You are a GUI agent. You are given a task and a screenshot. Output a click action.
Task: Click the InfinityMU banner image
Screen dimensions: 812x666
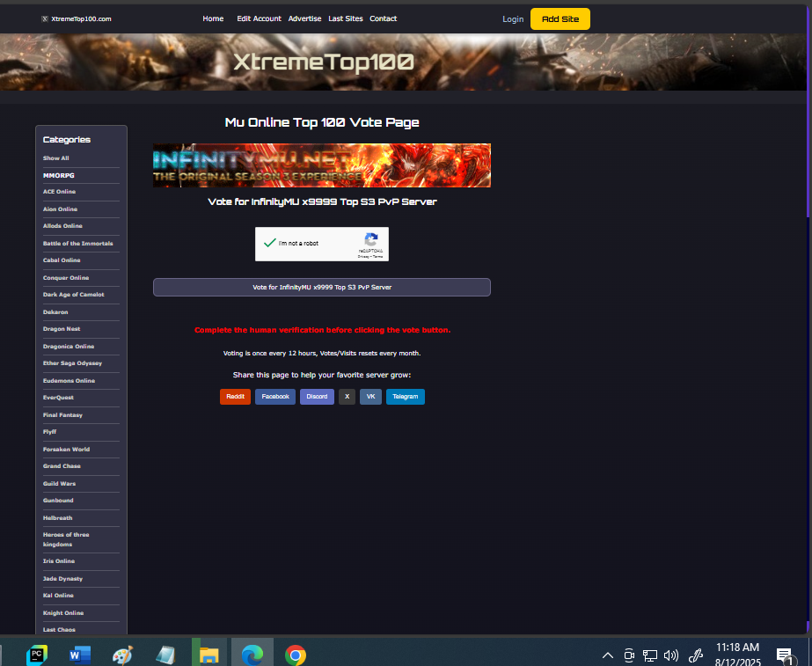pyautogui.click(x=322, y=165)
